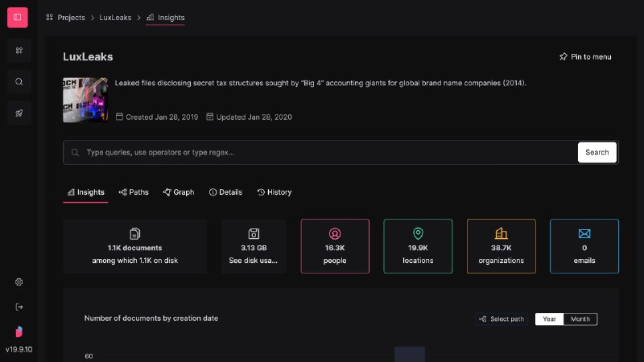This screenshot has width=644, height=362.
Task: Click Pin to menu
Action: 585,56
